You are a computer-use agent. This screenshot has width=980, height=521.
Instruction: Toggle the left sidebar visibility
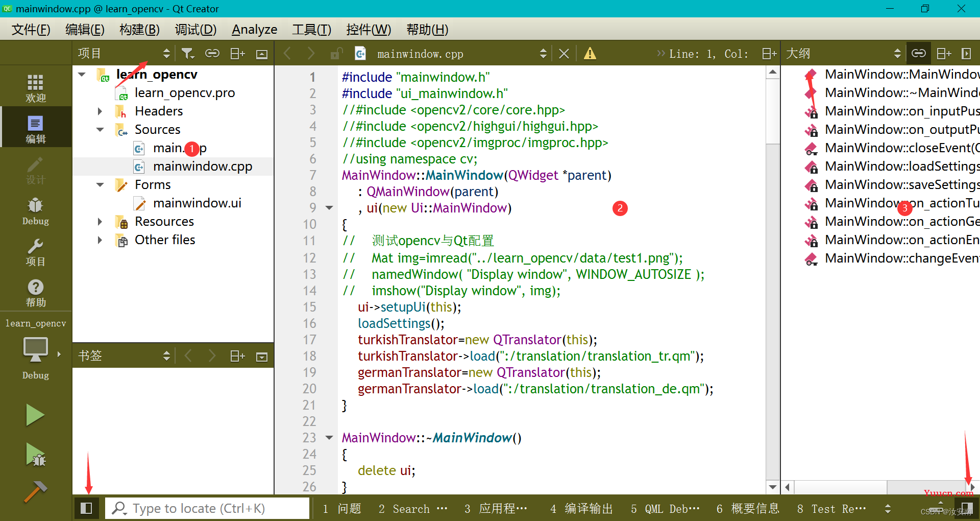[86, 508]
